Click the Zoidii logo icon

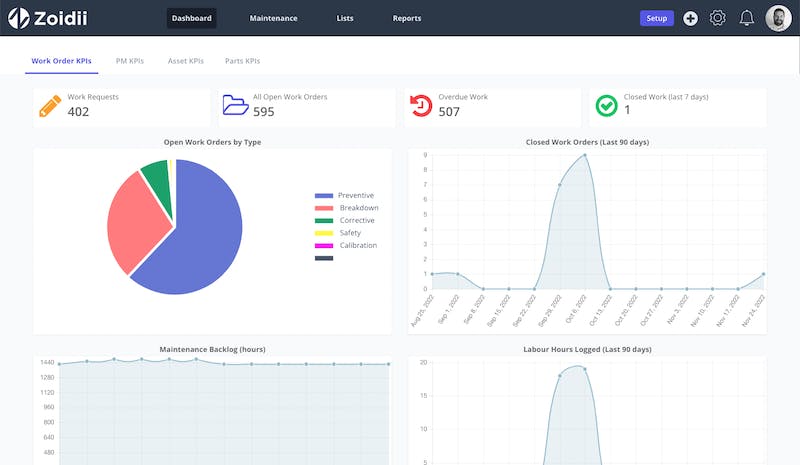[x=19, y=18]
